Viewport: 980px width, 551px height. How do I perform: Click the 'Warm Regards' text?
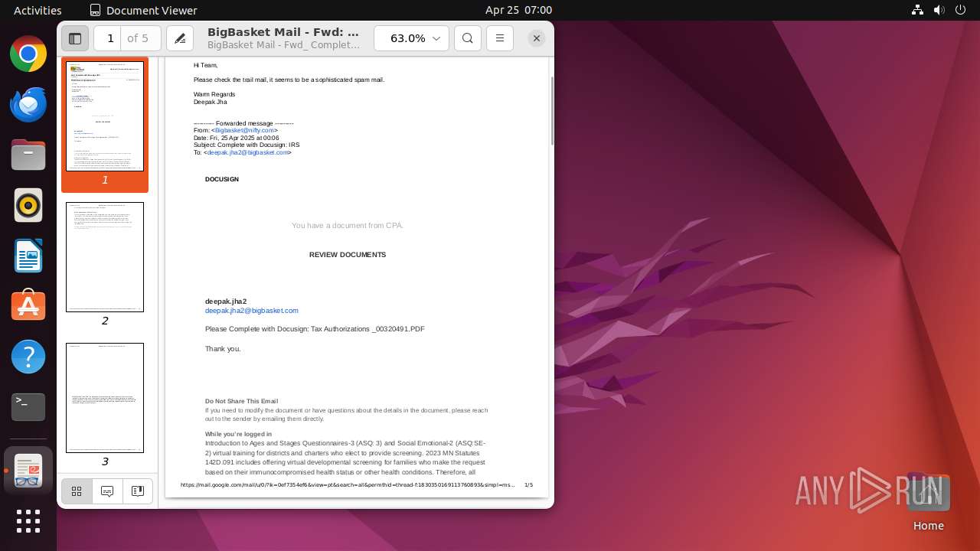214,95
